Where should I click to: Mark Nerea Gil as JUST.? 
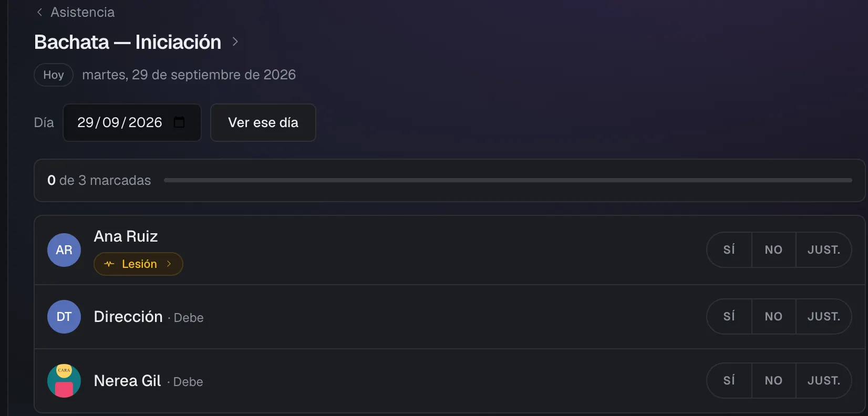pos(823,381)
